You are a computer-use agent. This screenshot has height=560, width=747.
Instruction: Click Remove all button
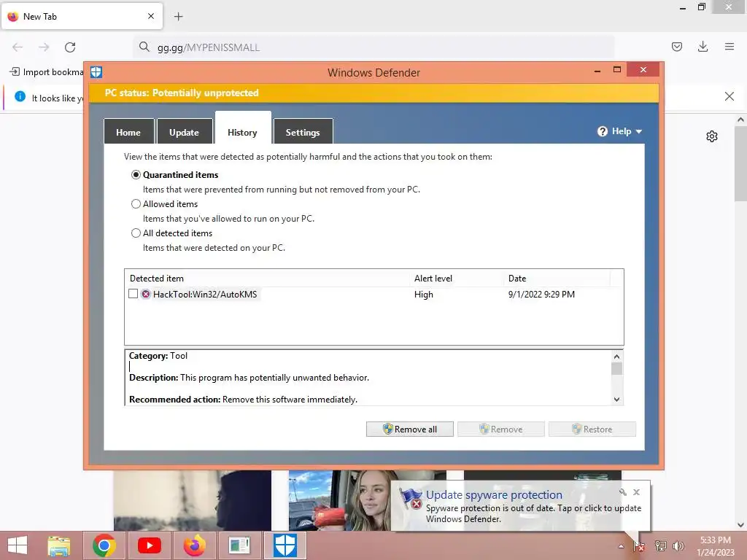tap(410, 429)
